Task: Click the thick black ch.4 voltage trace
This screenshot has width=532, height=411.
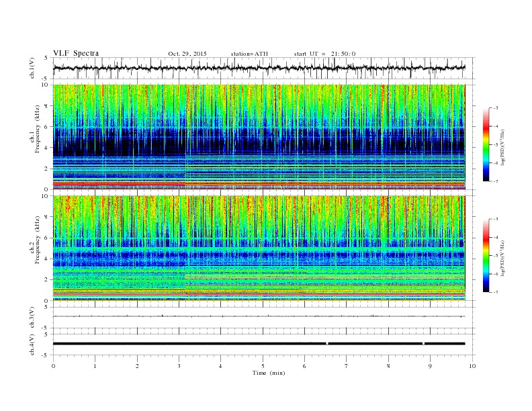Action: click(x=259, y=344)
